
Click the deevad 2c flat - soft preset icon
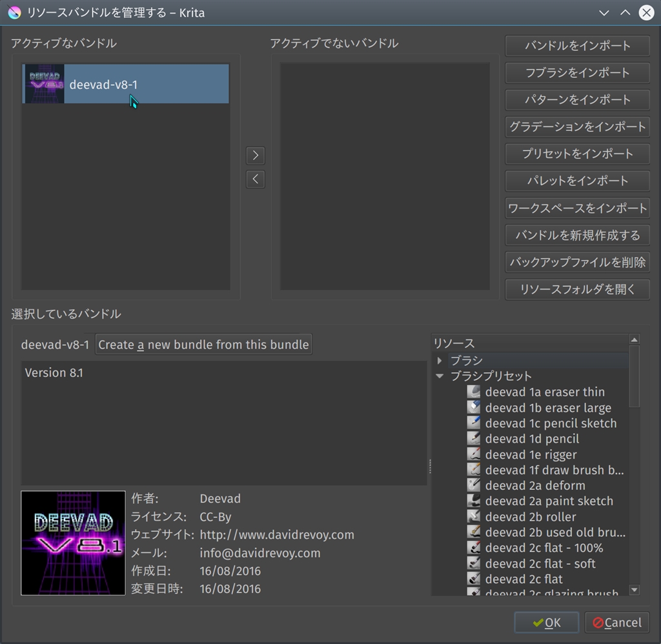click(473, 563)
